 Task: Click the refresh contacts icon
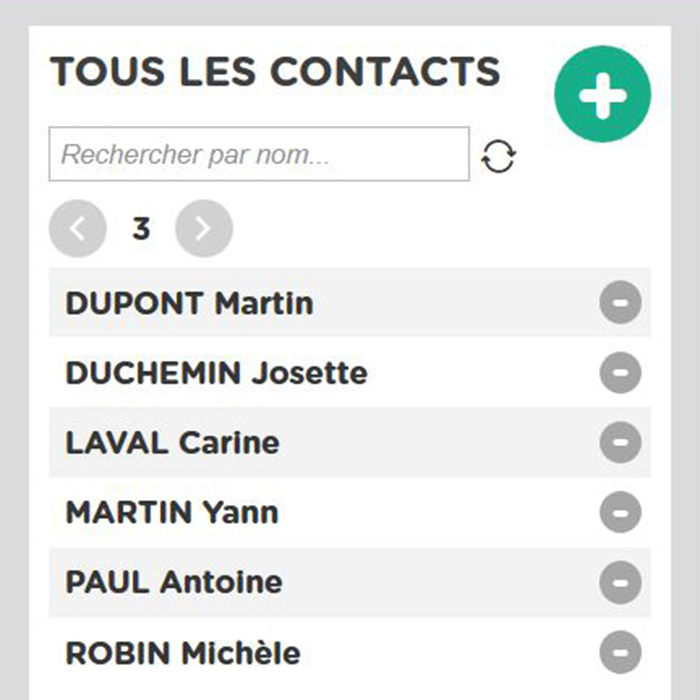pos(499,156)
